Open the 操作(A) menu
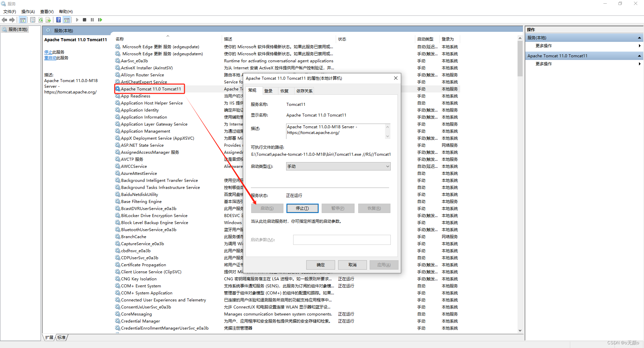 [x=28, y=12]
